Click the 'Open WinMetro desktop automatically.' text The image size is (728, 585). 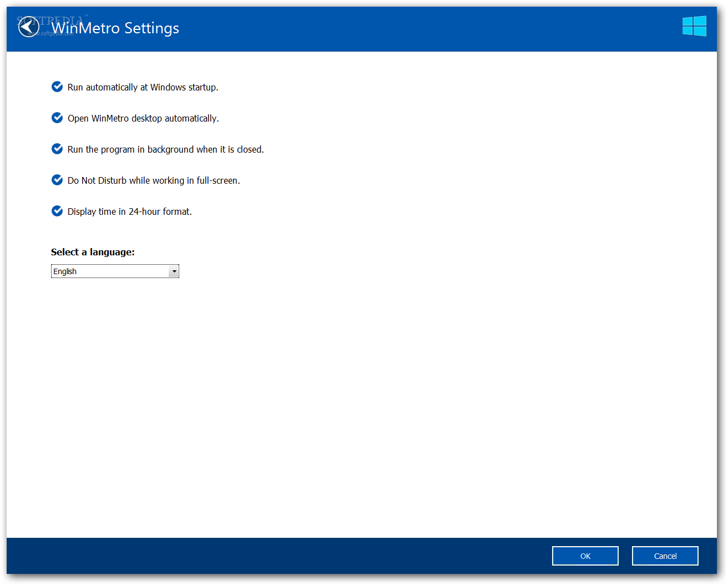pyautogui.click(x=143, y=119)
